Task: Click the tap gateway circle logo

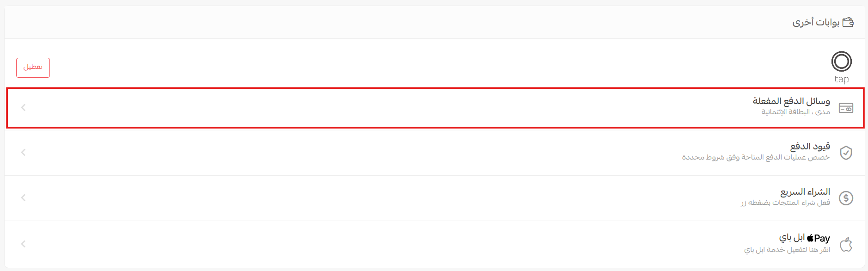Action: click(841, 62)
